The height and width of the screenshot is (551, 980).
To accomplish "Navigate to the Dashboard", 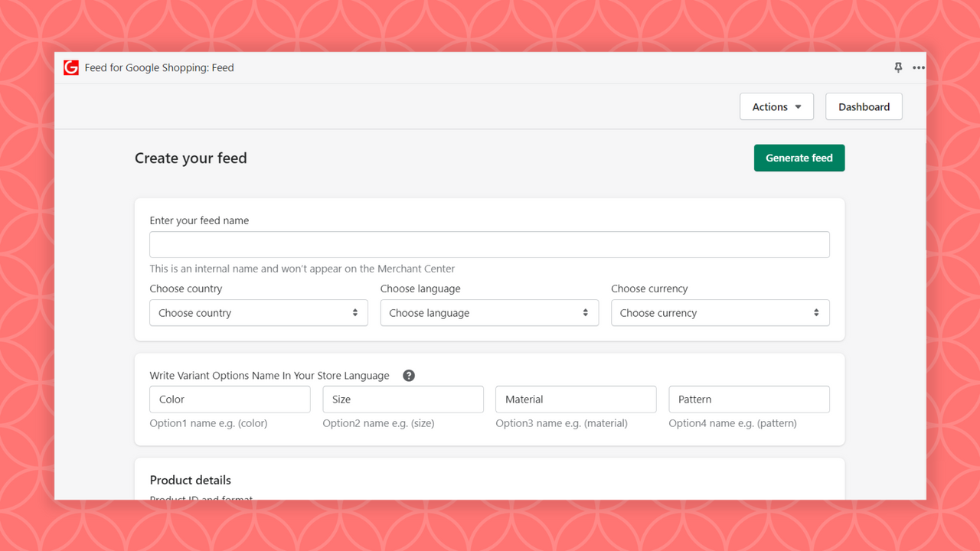I will click(864, 106).
